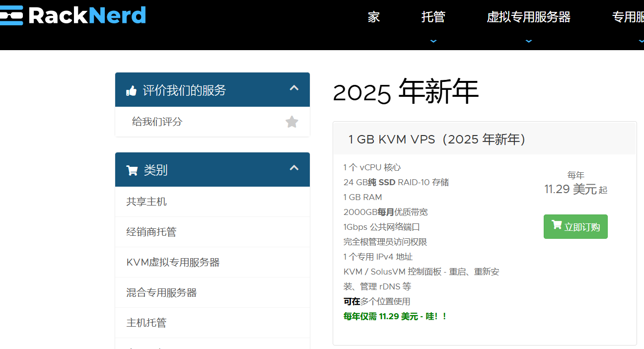Image resolution: width=644 pixels, height=349 pixels.
Task: Open the 给我们评分 link
Action: click(157, 122)
